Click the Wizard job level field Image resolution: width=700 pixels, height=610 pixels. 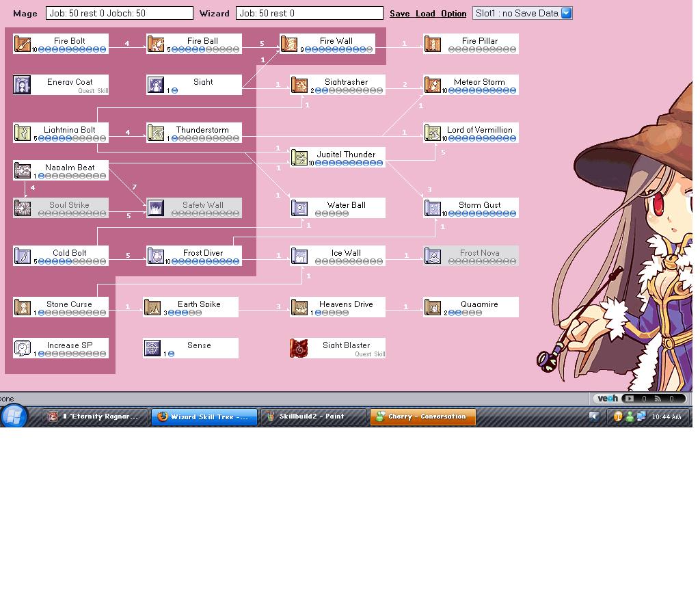point(310,13)
